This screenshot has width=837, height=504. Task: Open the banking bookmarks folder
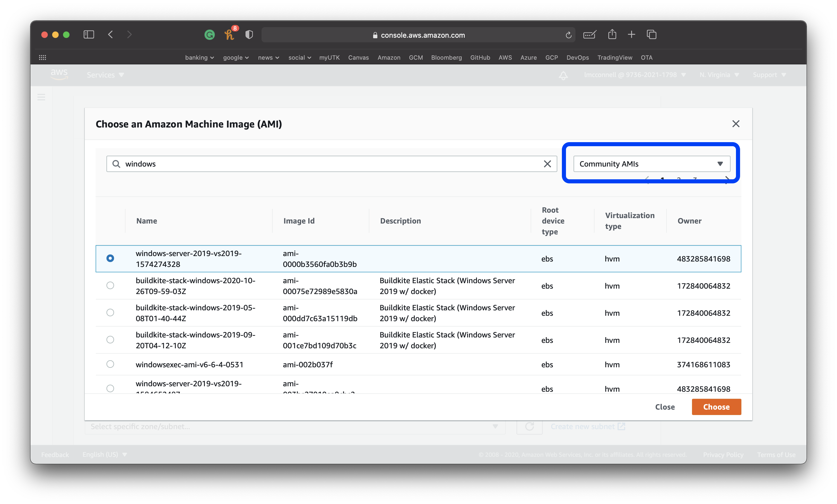pos(199,57)
